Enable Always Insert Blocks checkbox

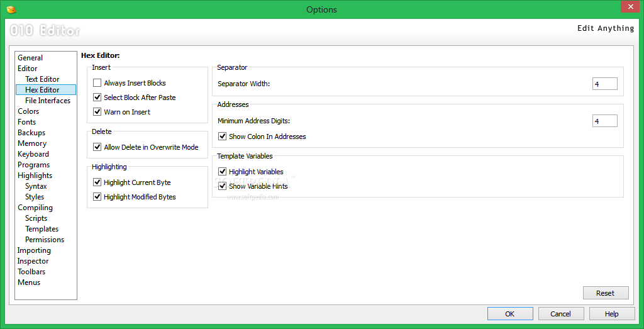[97, 83]
